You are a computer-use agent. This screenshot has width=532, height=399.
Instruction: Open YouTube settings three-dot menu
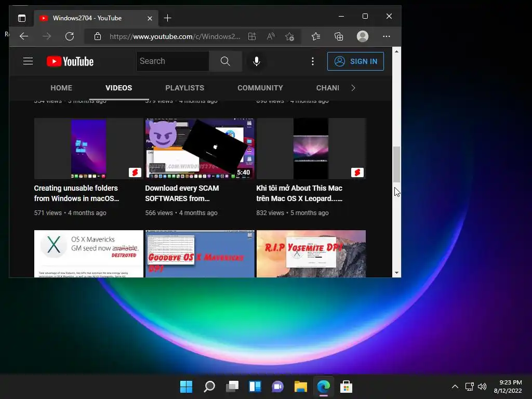(x=312, y=61)
